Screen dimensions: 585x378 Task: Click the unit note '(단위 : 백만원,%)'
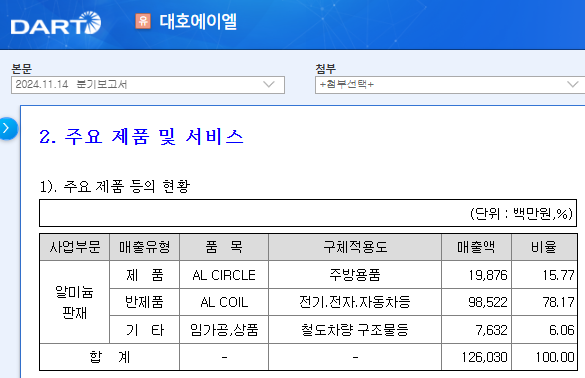pyautogui.click(x=521, y=214)
